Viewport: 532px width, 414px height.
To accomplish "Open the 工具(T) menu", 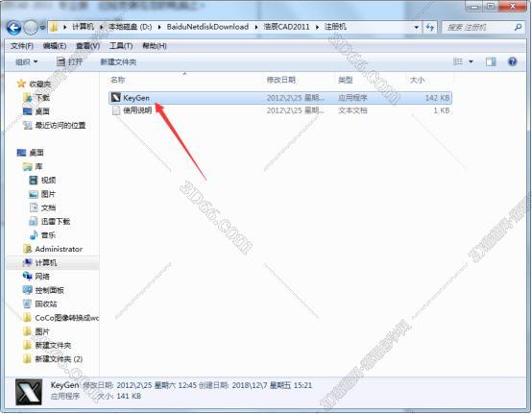I will [x=121, y=45].
